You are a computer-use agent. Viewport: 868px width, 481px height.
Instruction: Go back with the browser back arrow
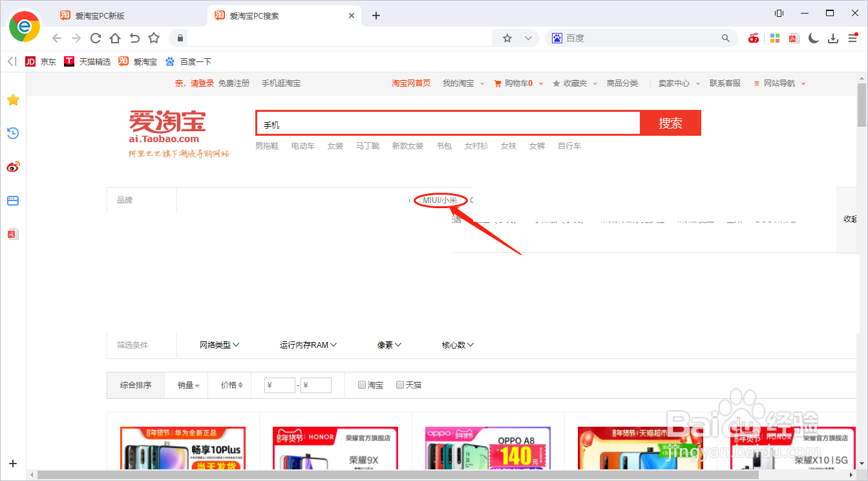57,38
